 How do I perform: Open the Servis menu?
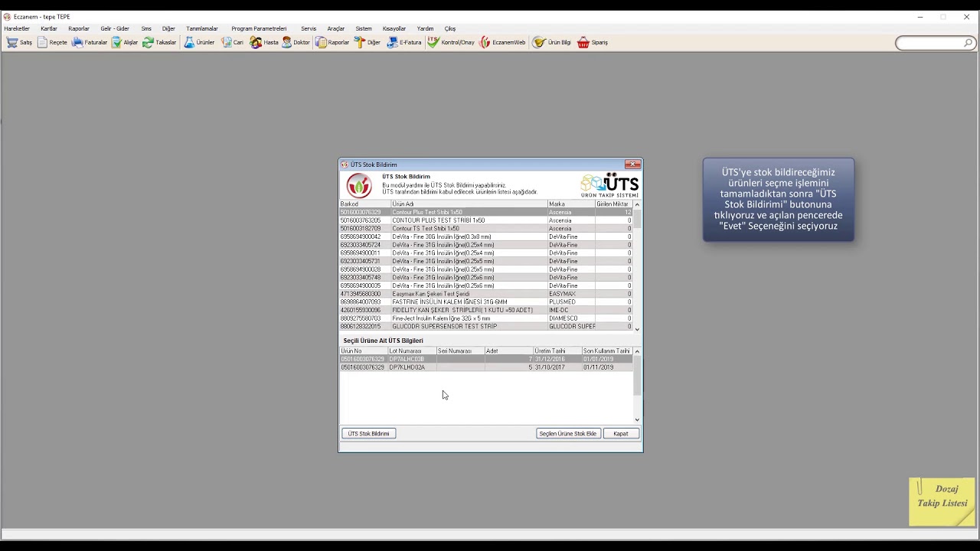(309, 28)
